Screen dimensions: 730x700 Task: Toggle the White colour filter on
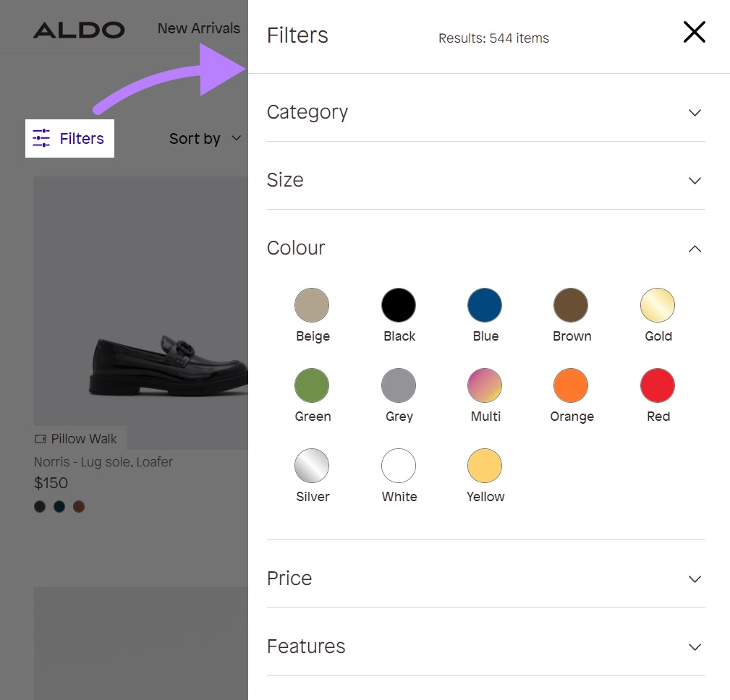399,465
